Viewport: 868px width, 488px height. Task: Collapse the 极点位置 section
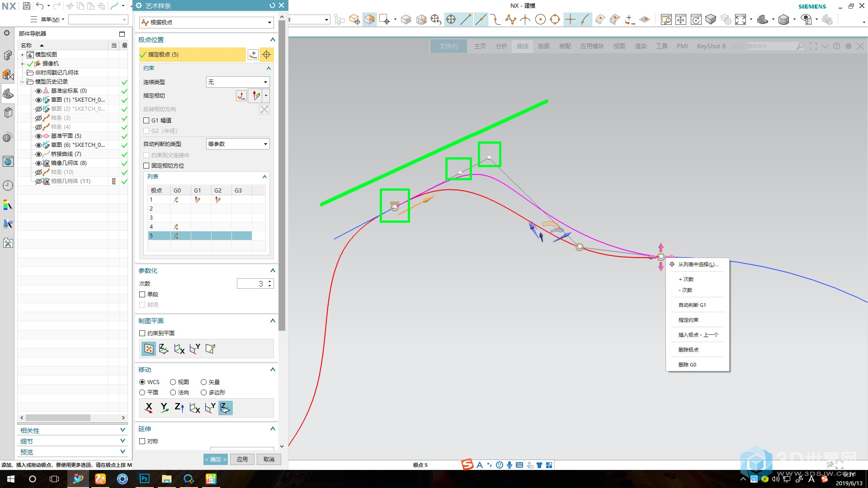click(273, 40)
